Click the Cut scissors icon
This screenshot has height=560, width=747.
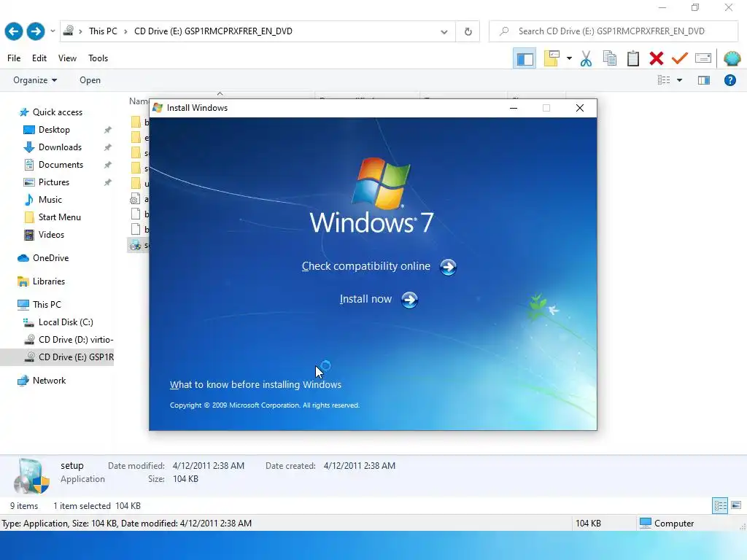point(586,58)
